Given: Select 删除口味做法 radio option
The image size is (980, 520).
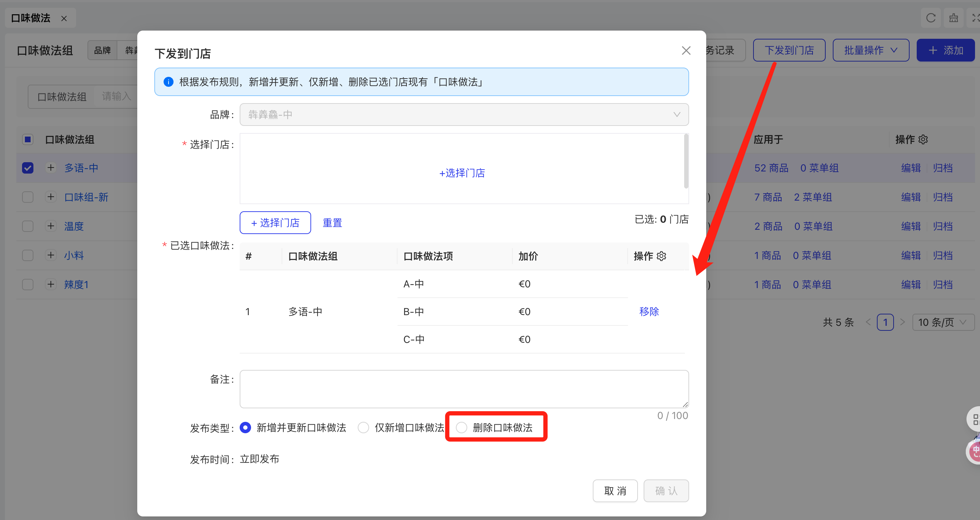Looking at the screenshot, I should tap(462, 428).
